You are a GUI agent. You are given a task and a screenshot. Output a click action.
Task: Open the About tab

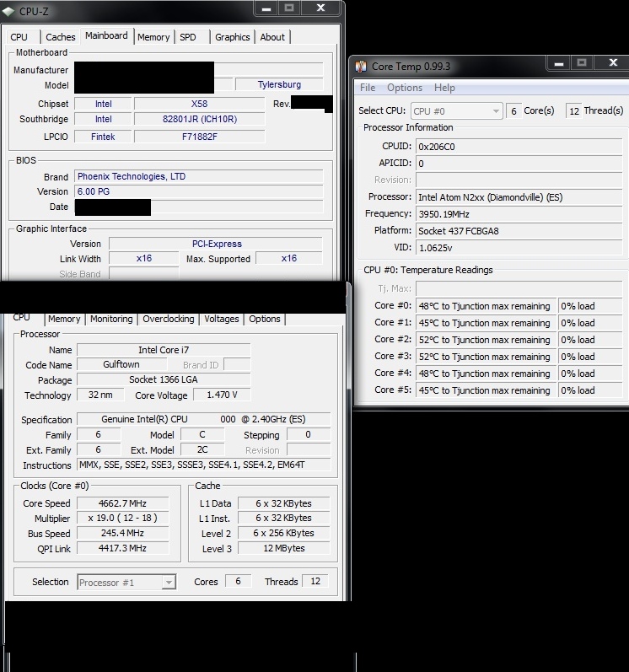(x=272, y=37)
